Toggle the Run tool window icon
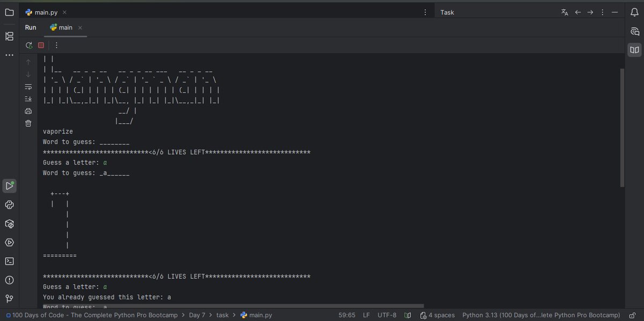The image size is (644, 321). 9,186
